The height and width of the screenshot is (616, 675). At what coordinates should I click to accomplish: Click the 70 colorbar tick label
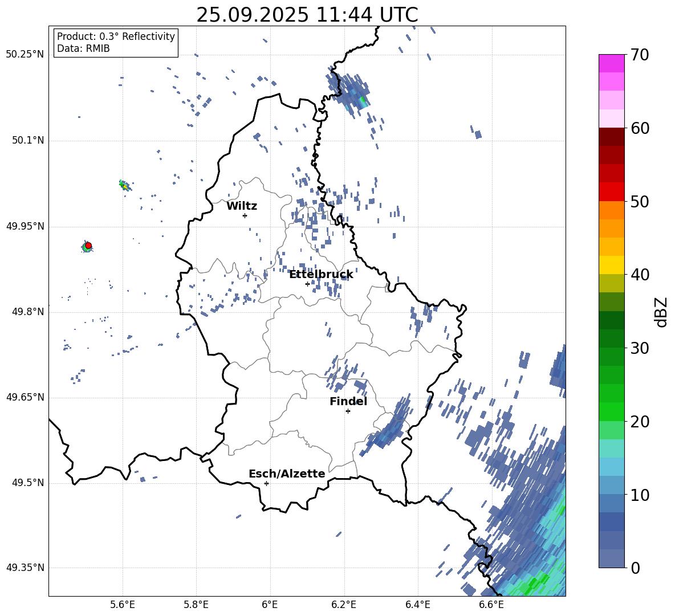click(x=640, y=55)
